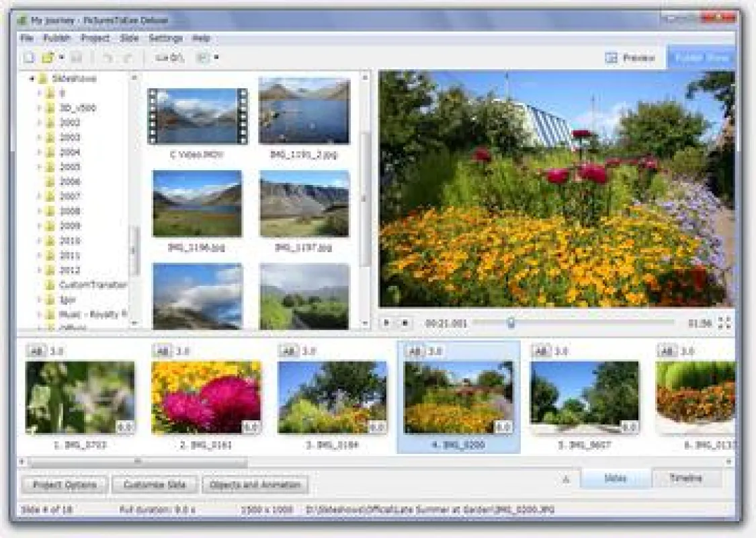Click the Save icon in toolbar

coord(77,58)
